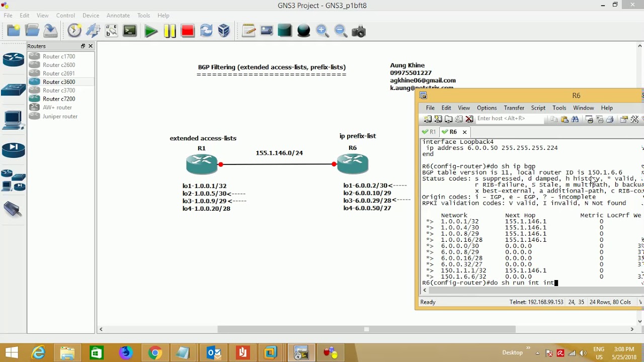Click the insert picture icon

point(267,31)
